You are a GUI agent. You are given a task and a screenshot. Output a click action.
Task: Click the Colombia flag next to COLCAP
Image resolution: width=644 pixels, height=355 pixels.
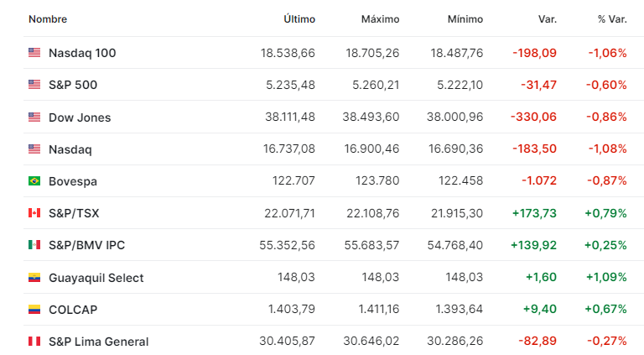[34, 310]
